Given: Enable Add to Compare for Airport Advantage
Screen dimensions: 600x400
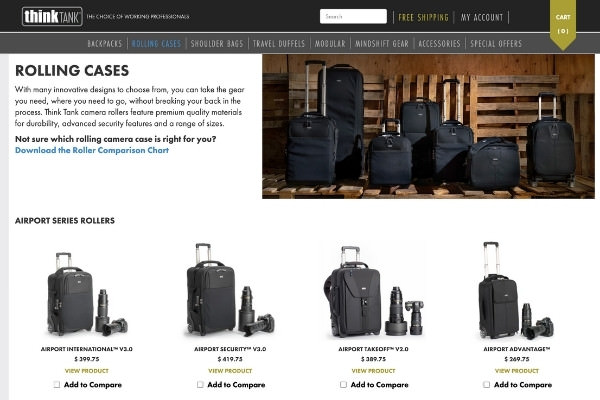Looking at the screenshot, I should tap(486, 384).
